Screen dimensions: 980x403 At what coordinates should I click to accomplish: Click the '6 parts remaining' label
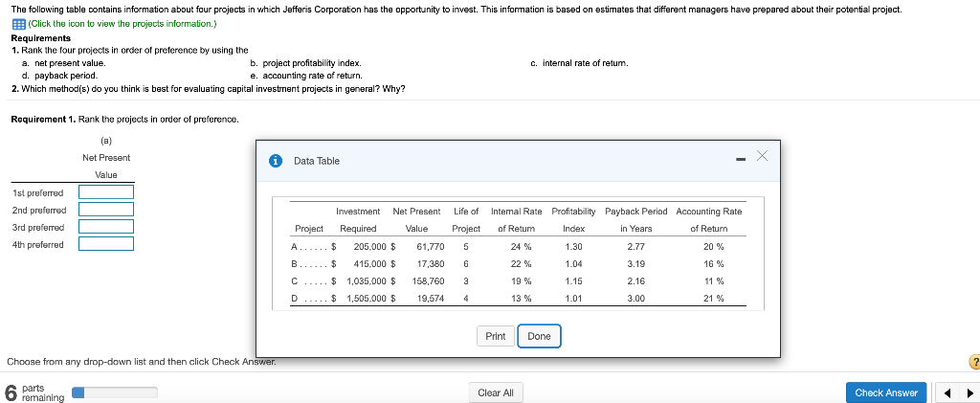(34, 392)
